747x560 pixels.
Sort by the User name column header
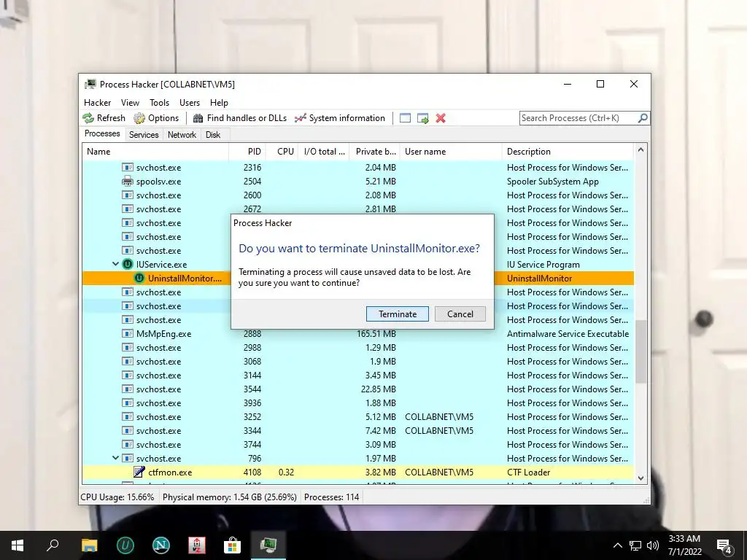pyautogui.click(x=451, y=152)
